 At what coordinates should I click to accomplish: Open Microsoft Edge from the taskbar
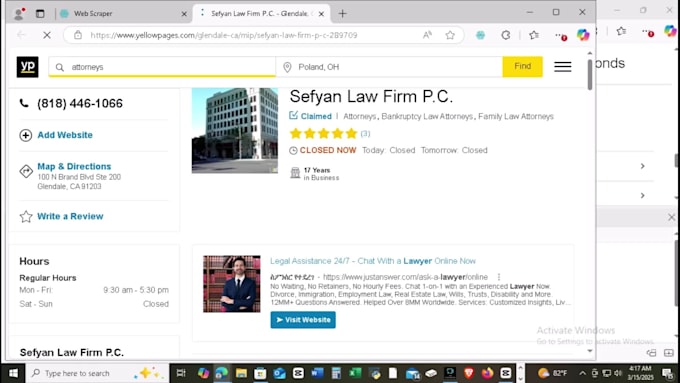pyautogui.click(x=222, y=373)
